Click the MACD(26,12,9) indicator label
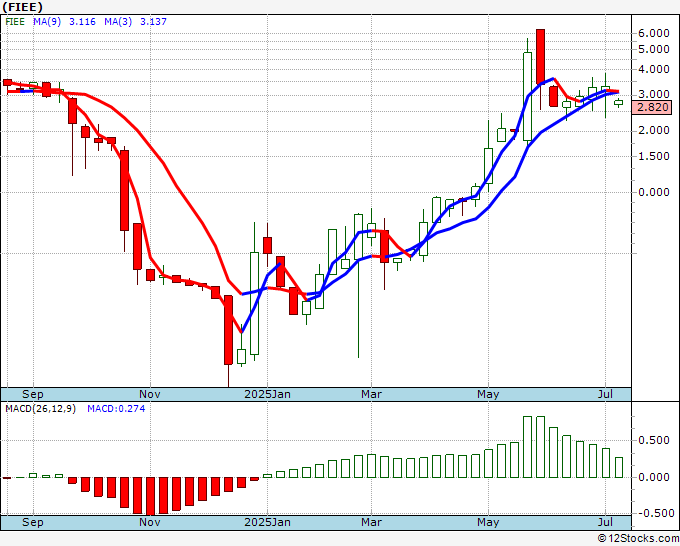The image size is (680, 546). click(40, 409)
